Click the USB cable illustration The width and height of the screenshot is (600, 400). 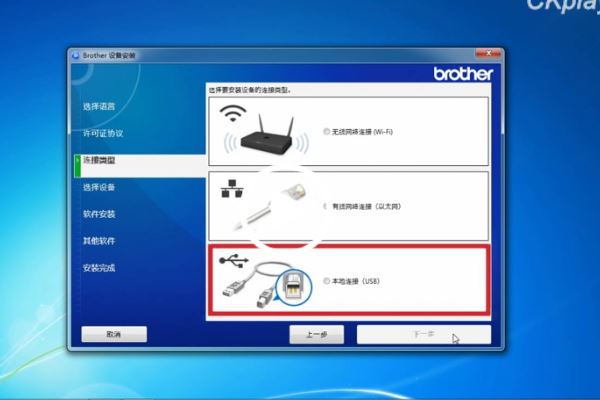(x=267, y=285)
